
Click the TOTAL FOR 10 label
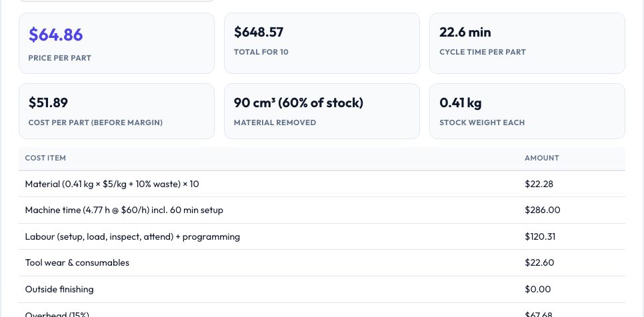click(x=261, y=52)
